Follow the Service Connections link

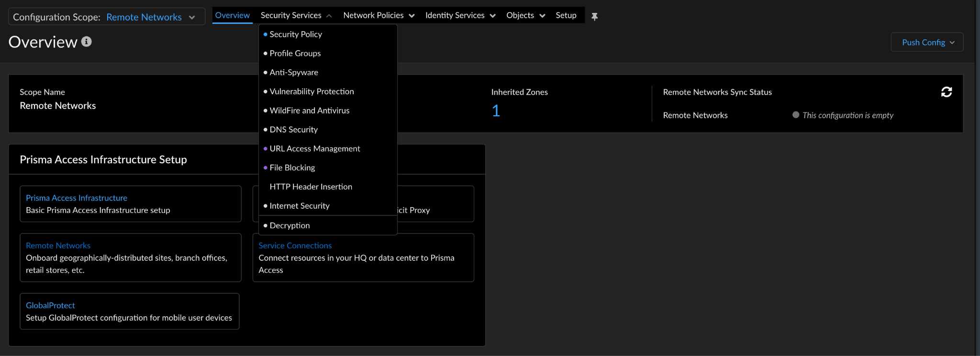pyautogui.click(x=295, y=245)
